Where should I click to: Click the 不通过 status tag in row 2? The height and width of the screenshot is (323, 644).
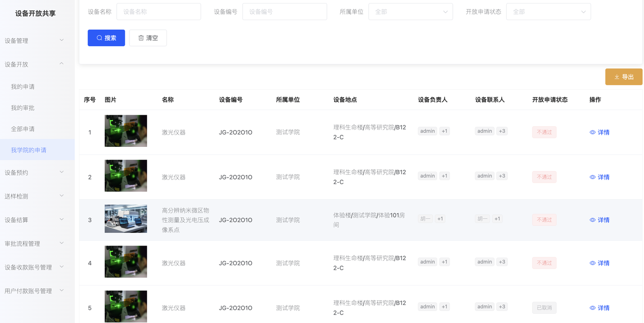(x=544, y=177)
